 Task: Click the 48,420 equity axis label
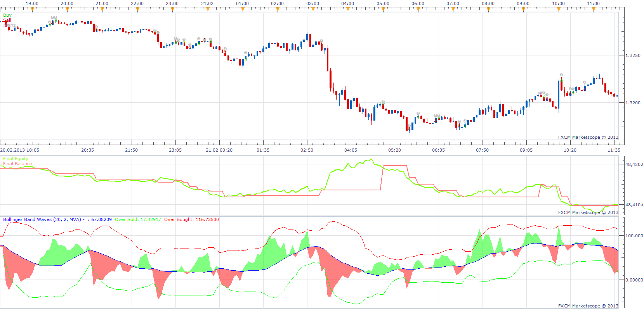tap(634, 164)
